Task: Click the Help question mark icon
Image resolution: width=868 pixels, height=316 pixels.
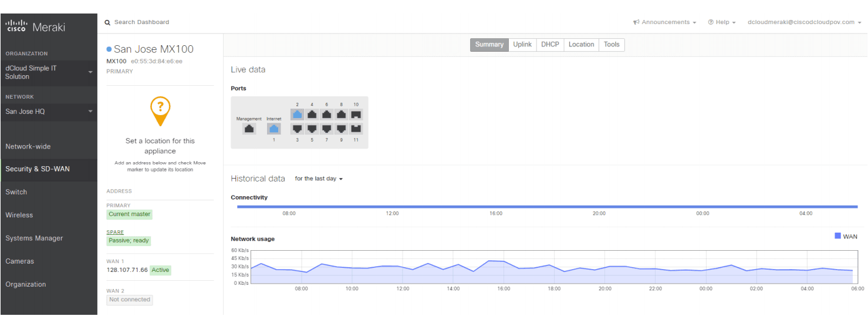Action: (711, 22)
